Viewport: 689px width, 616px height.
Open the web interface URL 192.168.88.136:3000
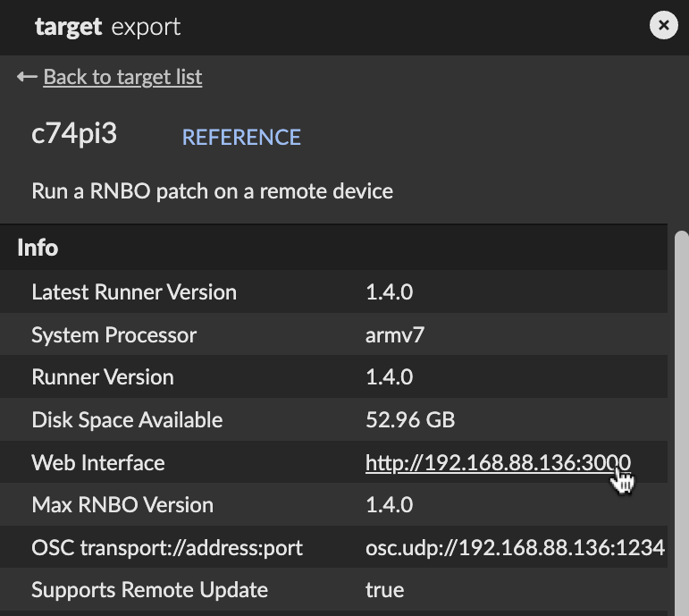[498, 462]
